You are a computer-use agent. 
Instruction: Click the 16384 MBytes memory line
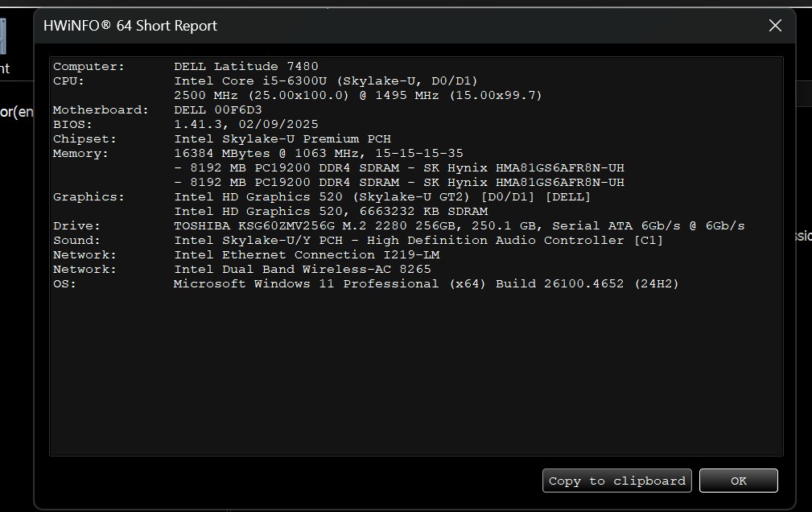(x=318, y=154)
